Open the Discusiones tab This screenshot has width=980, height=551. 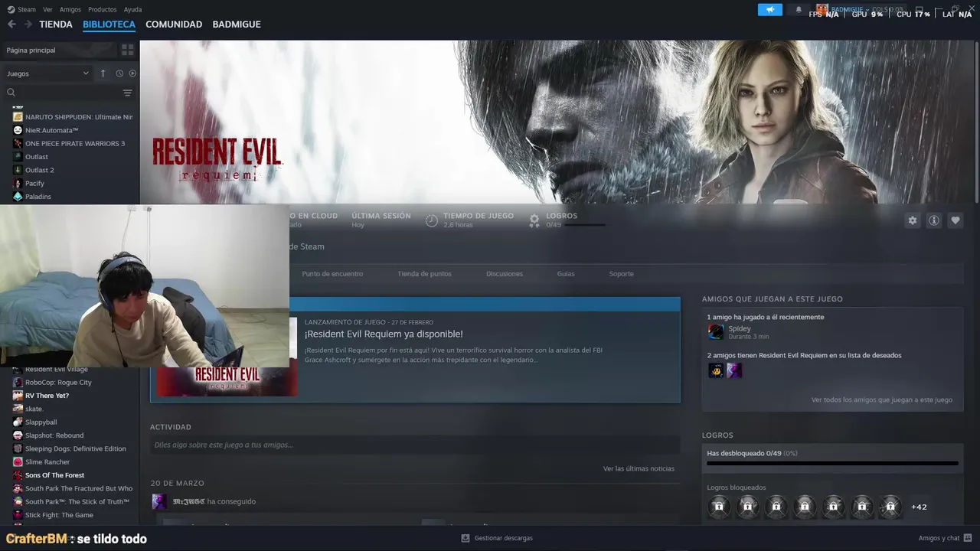(x=505, y=273)
